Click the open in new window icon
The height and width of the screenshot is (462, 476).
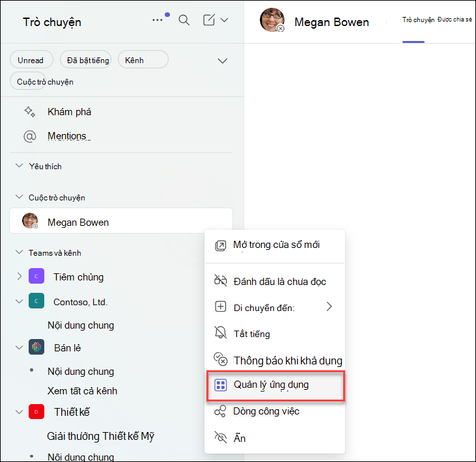[221, 246]
